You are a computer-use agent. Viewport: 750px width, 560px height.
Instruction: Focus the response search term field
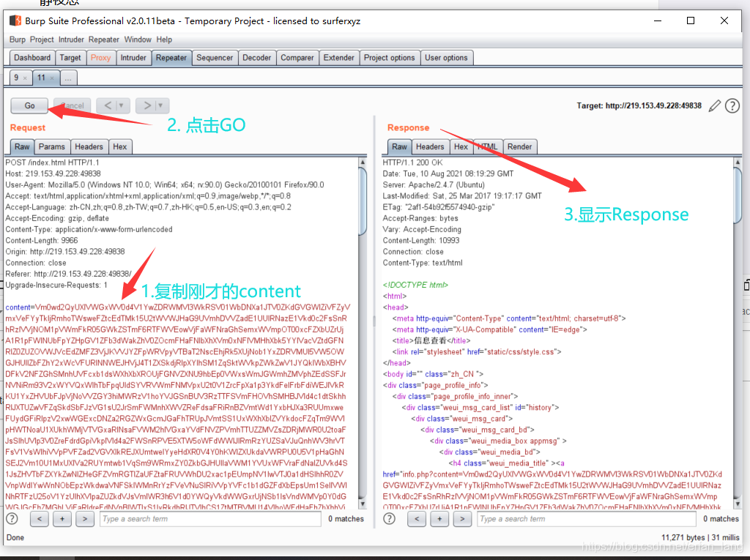coord(587,519)
